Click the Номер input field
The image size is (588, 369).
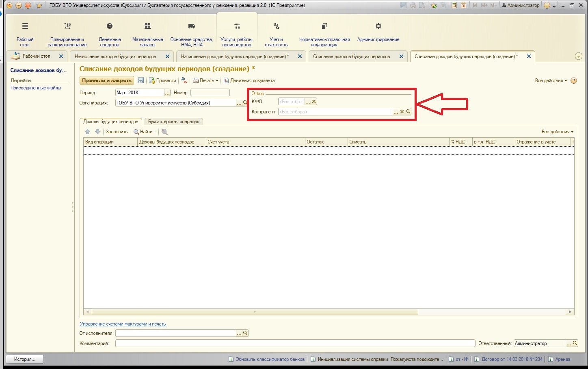point(210,93)
